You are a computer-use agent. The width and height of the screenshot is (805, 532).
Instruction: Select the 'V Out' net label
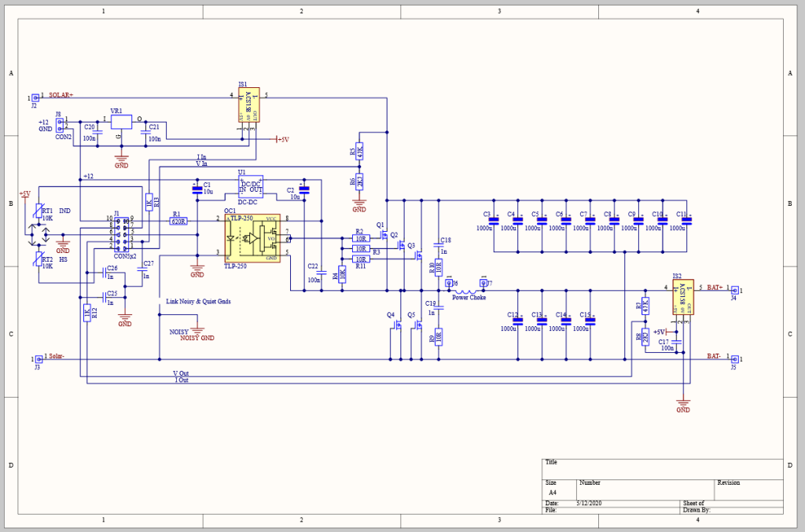[x=181, y=372]
